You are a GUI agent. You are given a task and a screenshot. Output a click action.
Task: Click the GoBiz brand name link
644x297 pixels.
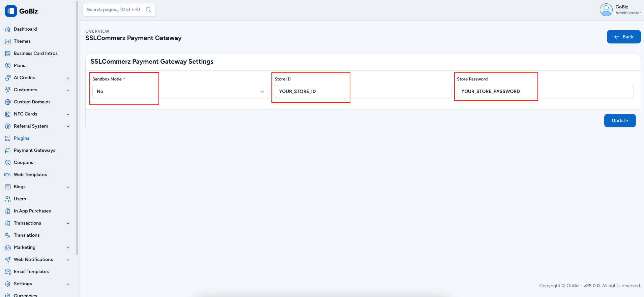pyautogui.click(x=28, y=11)
